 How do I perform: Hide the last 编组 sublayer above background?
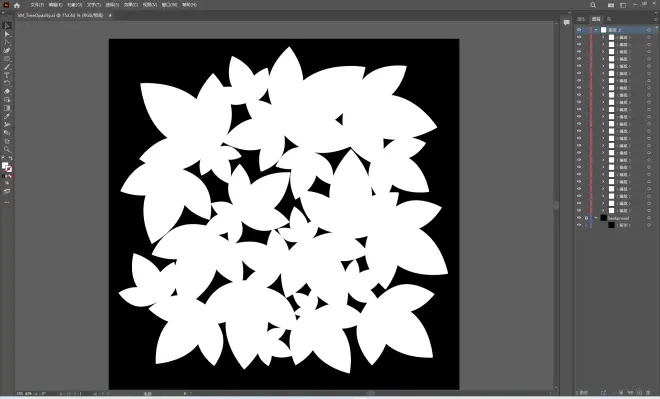(x=579, y=210)
